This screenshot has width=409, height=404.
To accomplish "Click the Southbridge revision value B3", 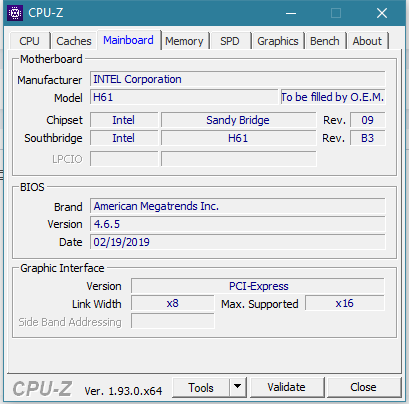I will click(x=368, y=138).
